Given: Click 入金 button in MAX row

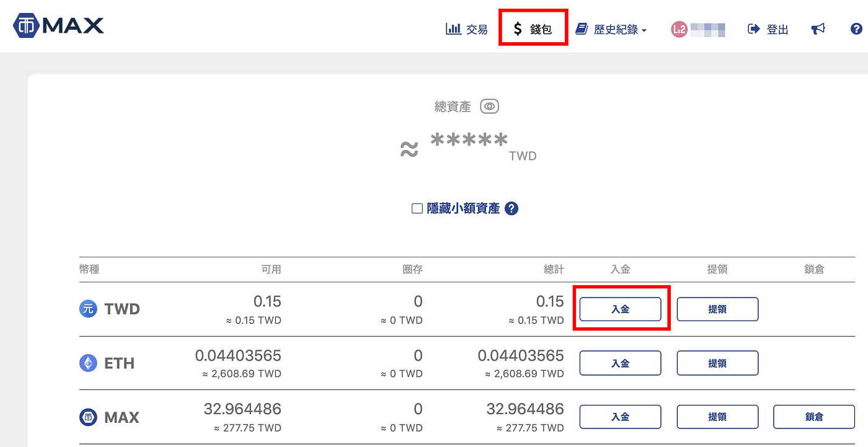Looking at the screenshot, I should pos(620,417).
